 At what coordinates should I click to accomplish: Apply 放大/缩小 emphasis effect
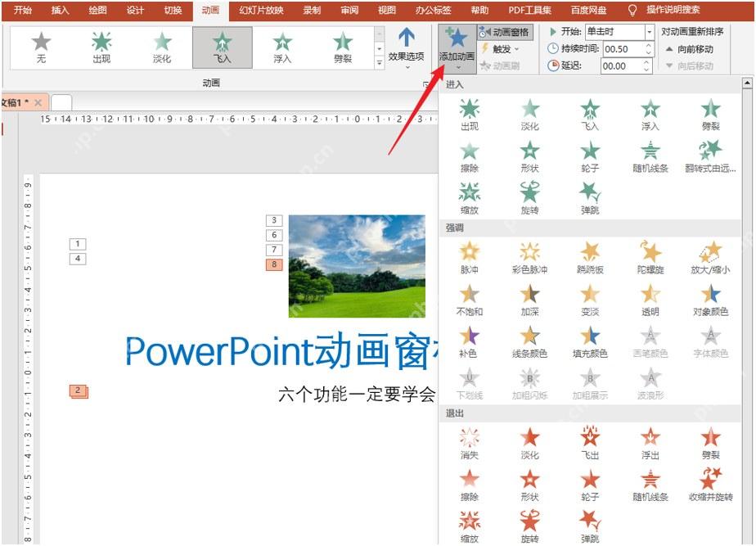point(710,258)
